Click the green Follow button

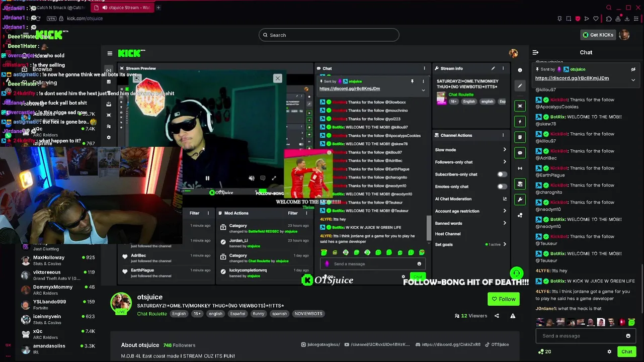[503, 299]
